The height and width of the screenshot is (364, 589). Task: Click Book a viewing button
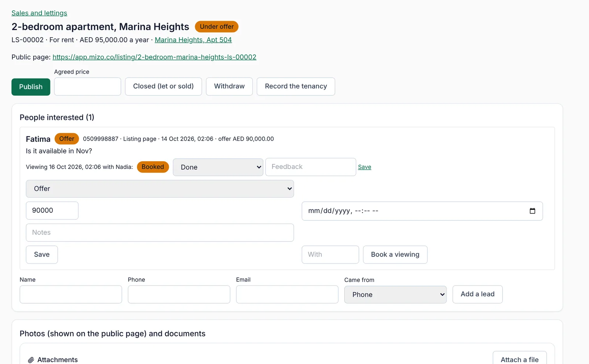(395, 255)
